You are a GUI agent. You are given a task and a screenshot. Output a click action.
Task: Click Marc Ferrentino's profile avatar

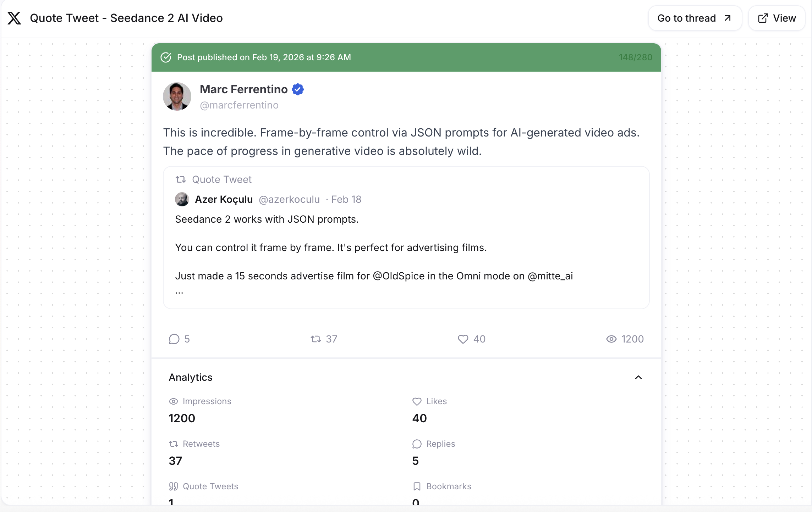click(177, 96)
